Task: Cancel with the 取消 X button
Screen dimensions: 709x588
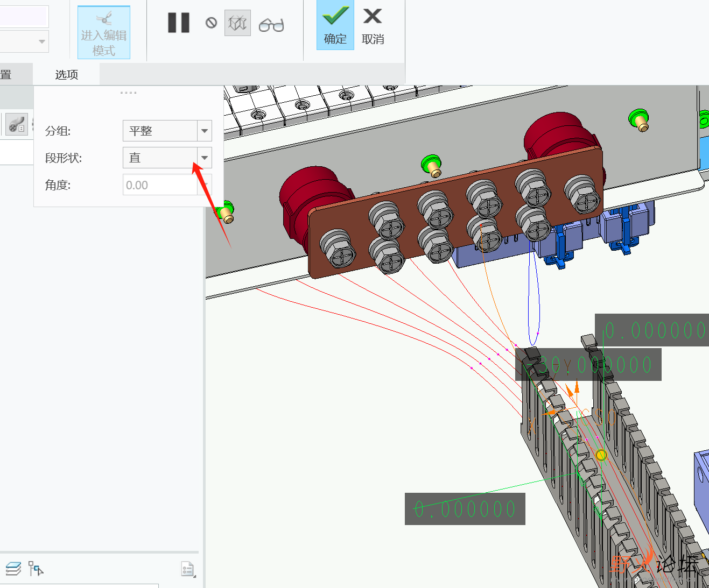Action: (x=373, y=25)
